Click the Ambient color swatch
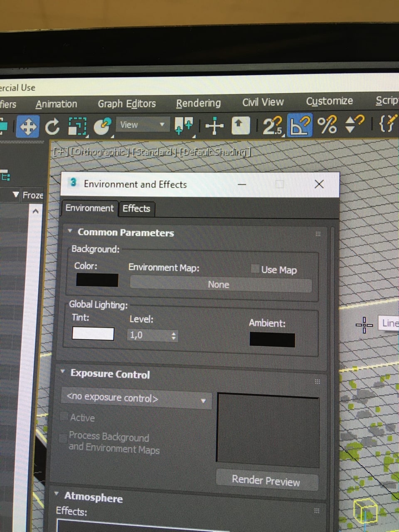399x532 pixels. (272, 340)
